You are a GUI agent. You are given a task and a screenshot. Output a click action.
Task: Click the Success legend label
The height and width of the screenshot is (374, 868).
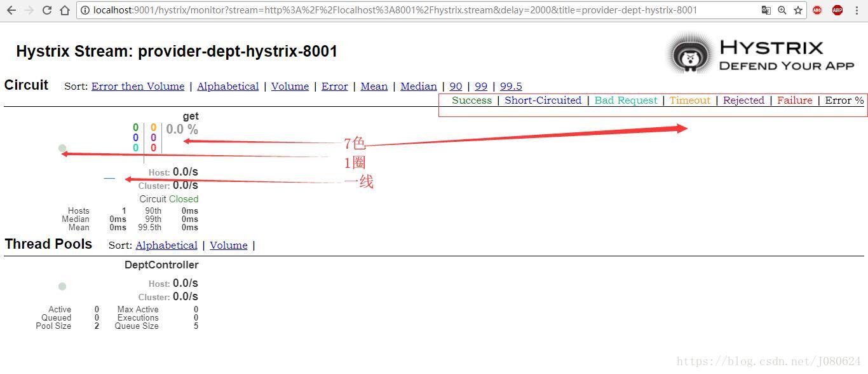[x=471, y=100]
